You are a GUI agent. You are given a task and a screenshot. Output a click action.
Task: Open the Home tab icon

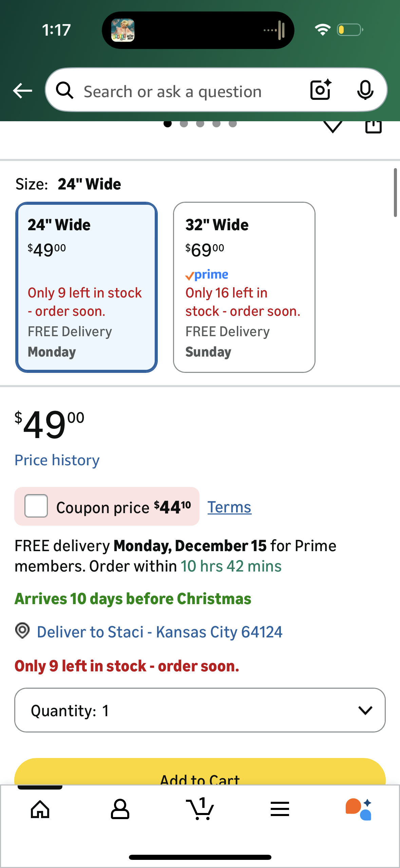pyautogui.click(x=40, y=809)
